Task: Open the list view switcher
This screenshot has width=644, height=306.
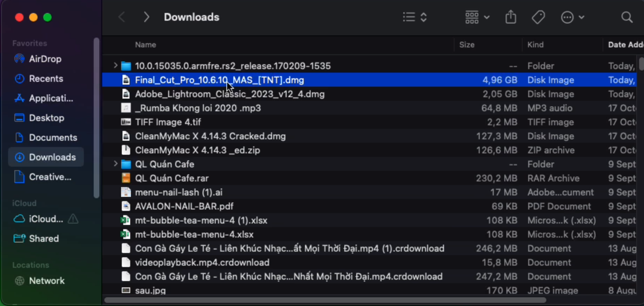Action: pos(415,17)
